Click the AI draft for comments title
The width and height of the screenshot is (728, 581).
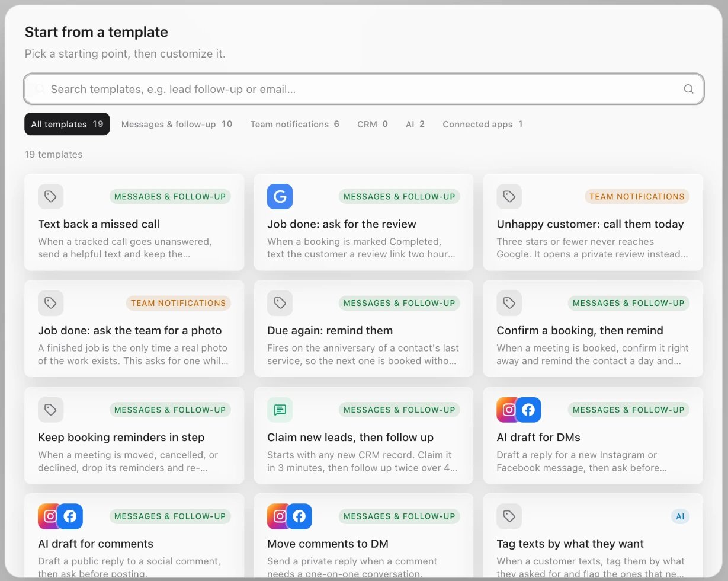[x=95, y=544]
